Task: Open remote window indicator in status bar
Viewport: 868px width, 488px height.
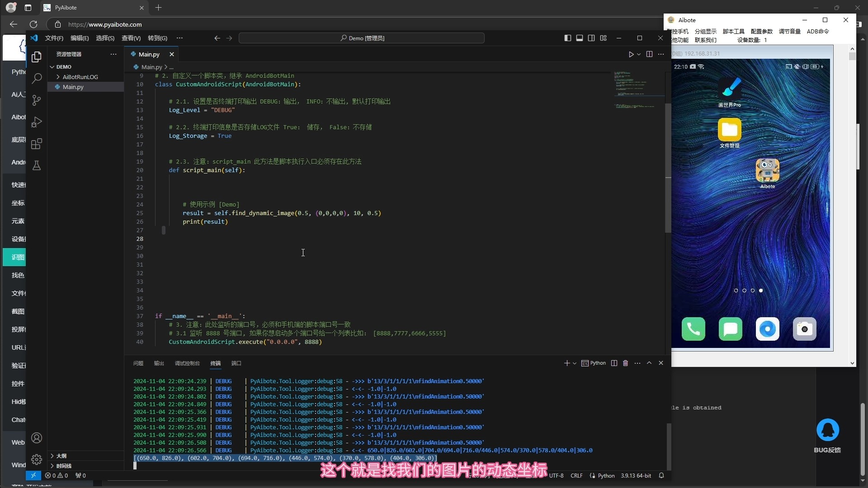Action: click(x=33, y=475)
